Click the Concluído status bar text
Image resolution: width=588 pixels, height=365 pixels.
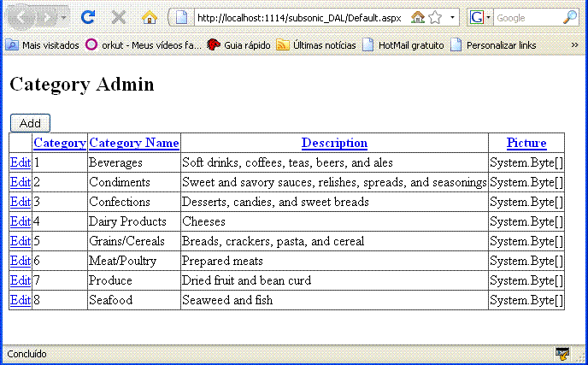(x=26, y=354)
